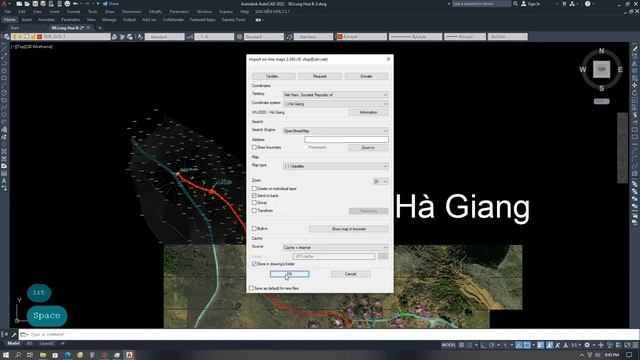Click the Cancel button in the dialog

351,274
